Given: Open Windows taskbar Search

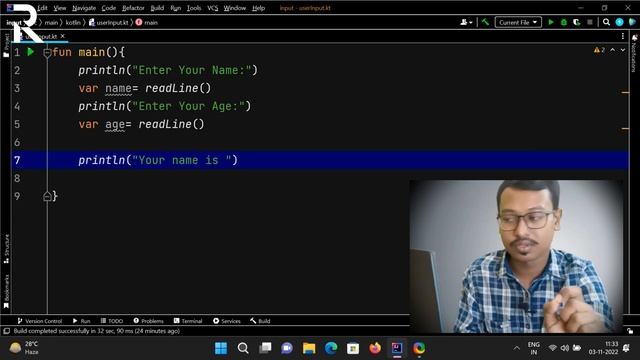Looking at the screenshot, I should (243, 348).
